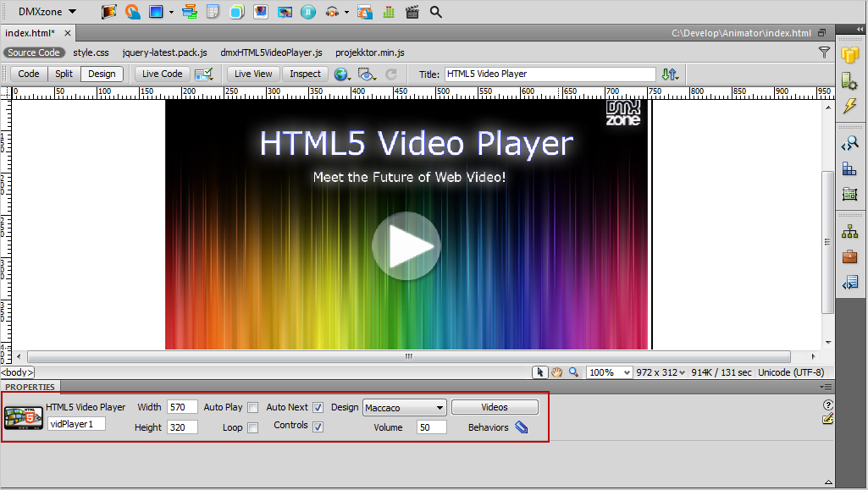The image size is (868, 490).
Task: Uncheck the Controls checkbox
Action: 318,427
